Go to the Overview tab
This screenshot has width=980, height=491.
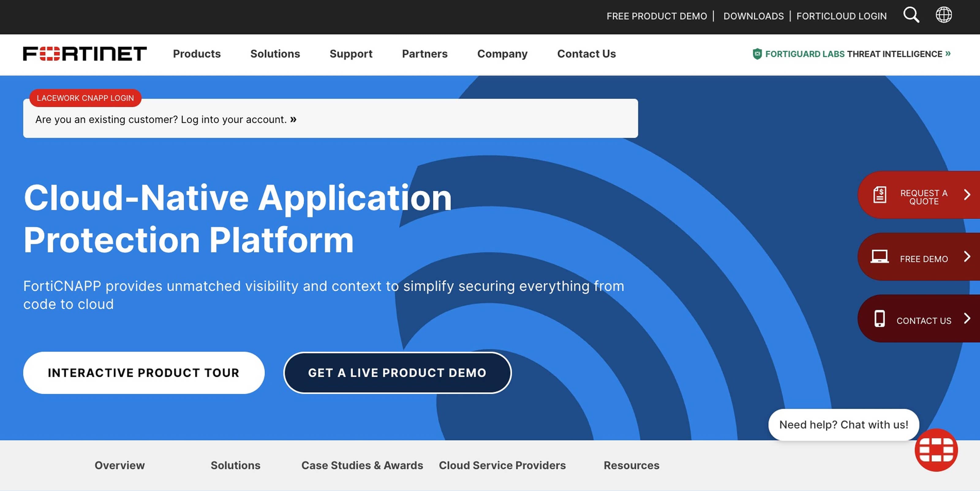(119, 465)
